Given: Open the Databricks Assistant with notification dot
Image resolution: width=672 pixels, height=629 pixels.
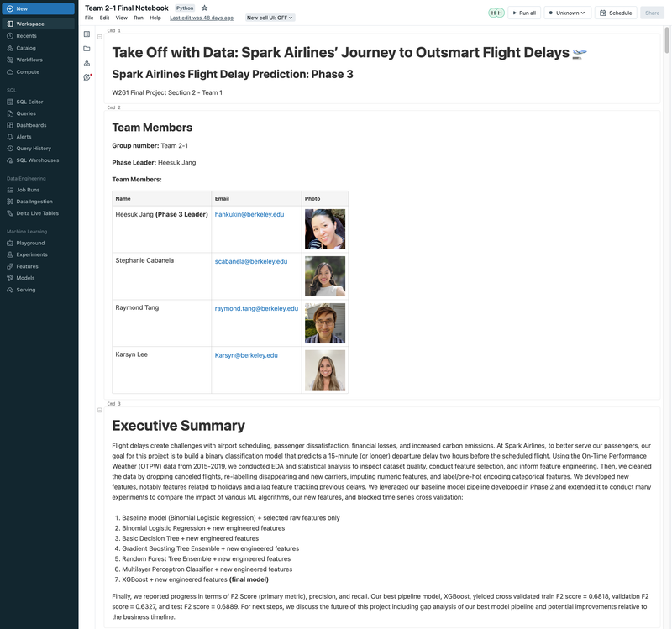Looking at the screenshot, I should point(87,76).
